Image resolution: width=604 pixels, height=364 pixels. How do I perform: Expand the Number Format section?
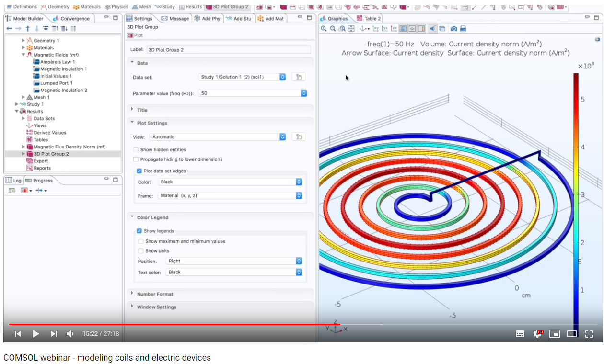155,294
